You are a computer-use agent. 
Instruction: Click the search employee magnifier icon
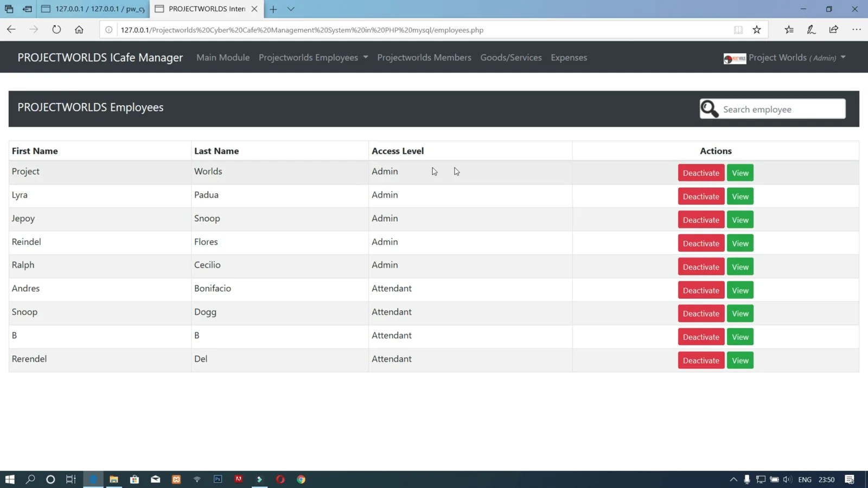(709, 108)
